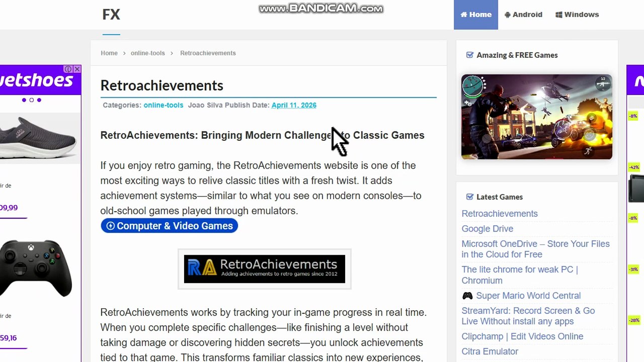Click the Latest Games heading
This screenshot has width=644, height=362.
[500, 197]
